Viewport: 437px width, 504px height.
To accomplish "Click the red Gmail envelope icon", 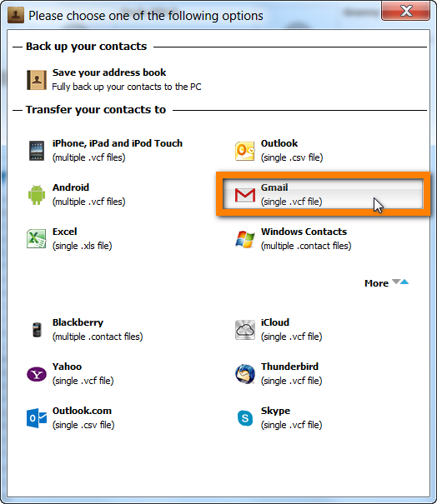I will pos(245,195).
